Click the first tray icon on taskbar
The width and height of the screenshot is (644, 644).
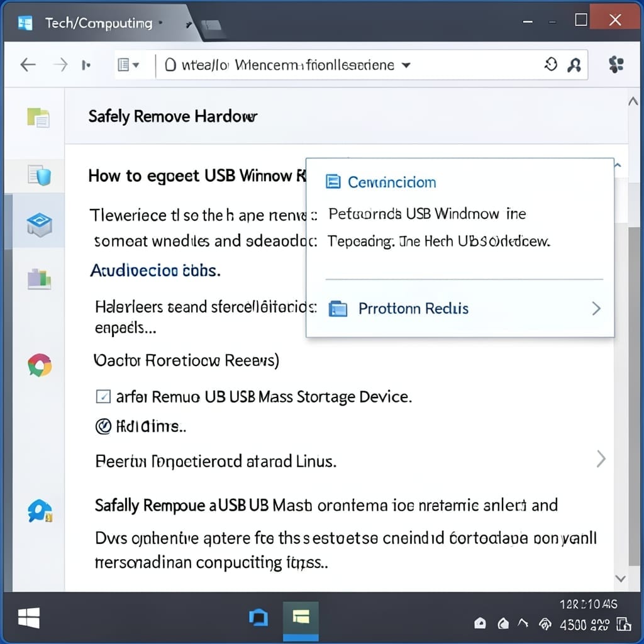tap(480, 624)
